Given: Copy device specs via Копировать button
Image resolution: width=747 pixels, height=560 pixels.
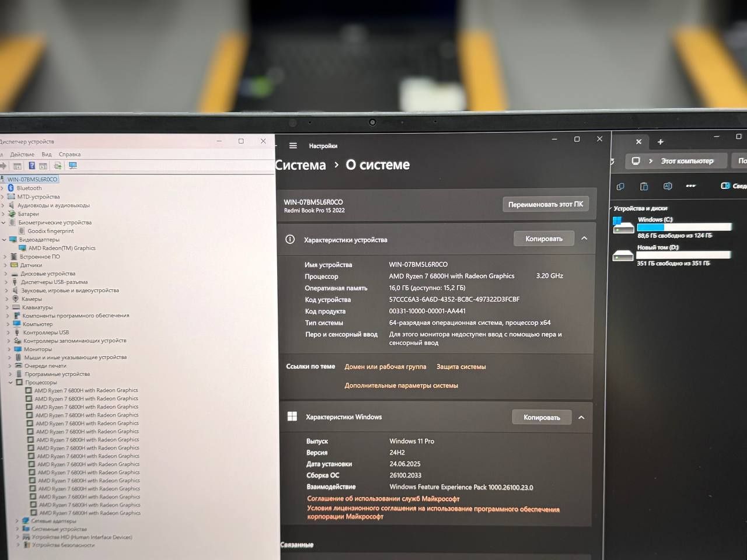Looking at the screenshot, I should tap(544, 239).
